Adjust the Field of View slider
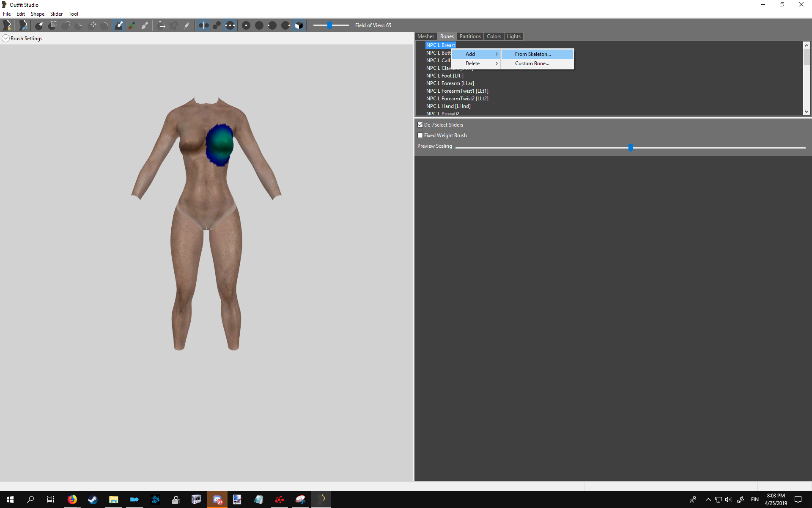The height and width of the screenshot is (508, 812). [329, 25]
